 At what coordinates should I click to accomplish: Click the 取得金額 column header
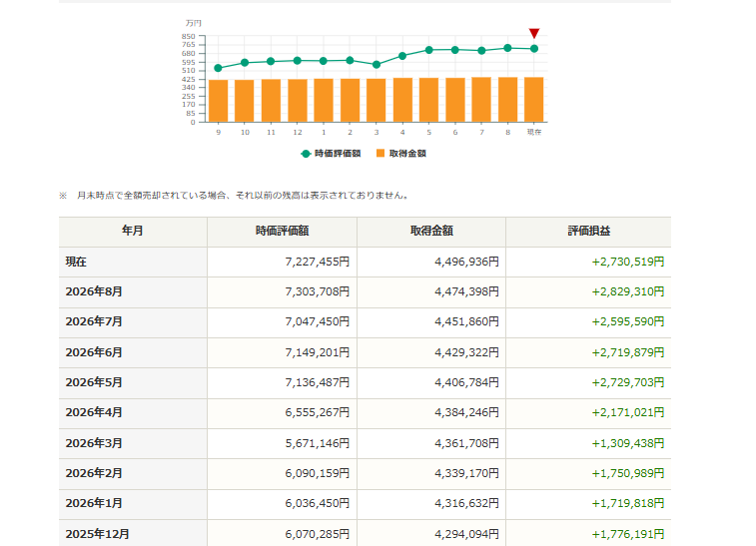tap(431, 231)
